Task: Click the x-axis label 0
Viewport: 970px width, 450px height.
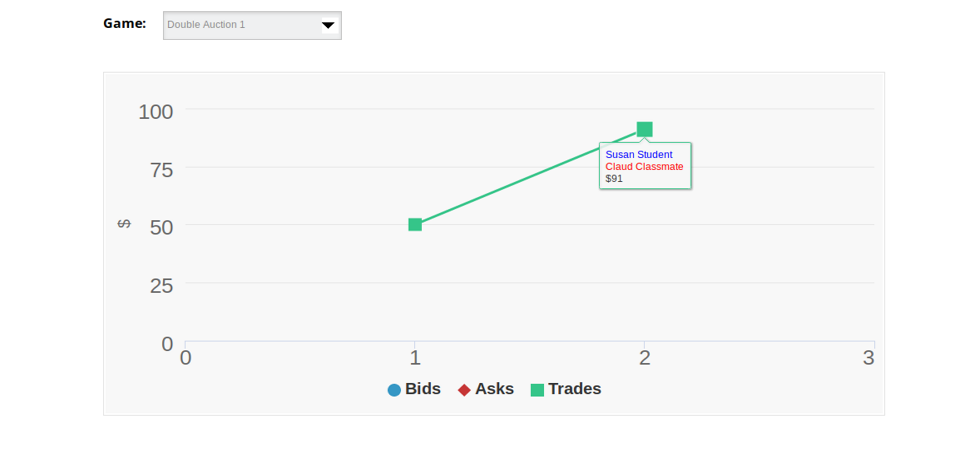Action: tap(186, 358)
